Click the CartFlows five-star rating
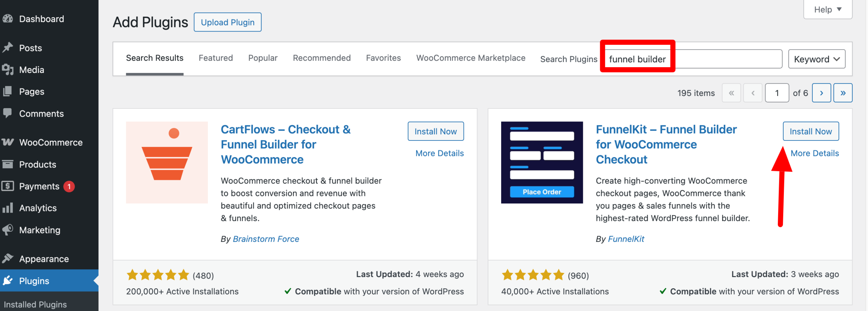Image resolution: width=868 pixels, height=311 pixels. point(158,275)
